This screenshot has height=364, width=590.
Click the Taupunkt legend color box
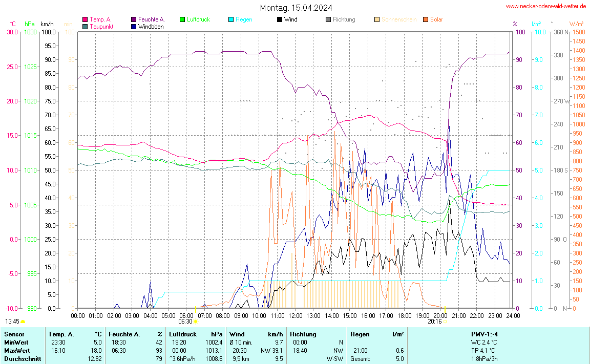pyautogui.click(x=85, y=26)
